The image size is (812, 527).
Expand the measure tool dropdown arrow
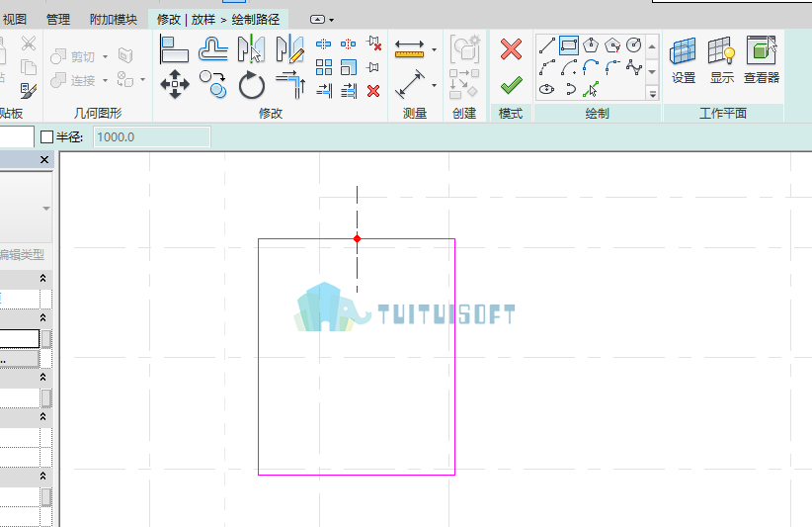[x=434, y=49]
